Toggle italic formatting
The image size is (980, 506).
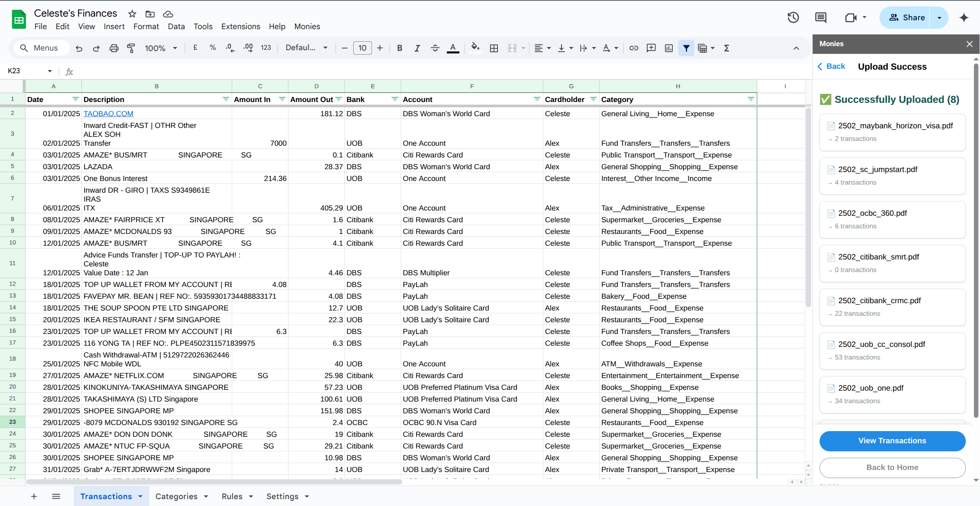click(417, 48)
